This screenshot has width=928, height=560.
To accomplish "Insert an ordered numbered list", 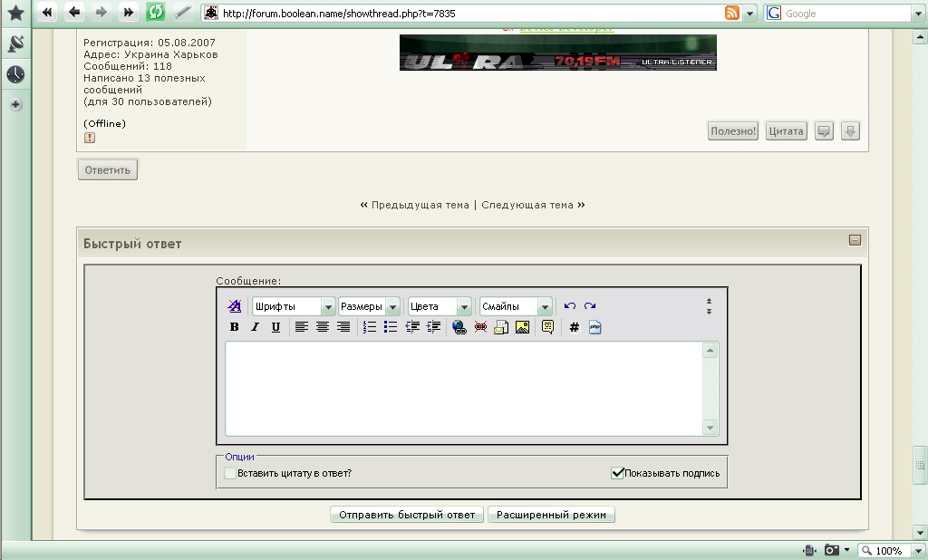I will tap(370, 327).
